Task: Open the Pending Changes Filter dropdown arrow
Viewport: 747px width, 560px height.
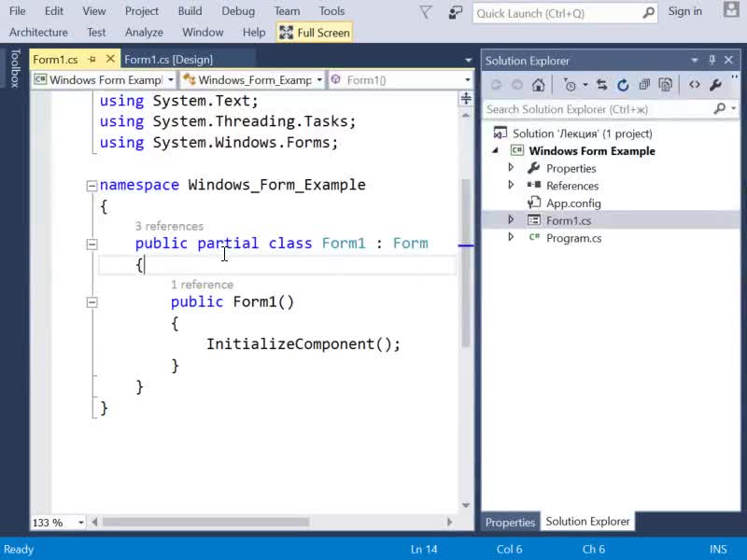Action: coord(585,85)
